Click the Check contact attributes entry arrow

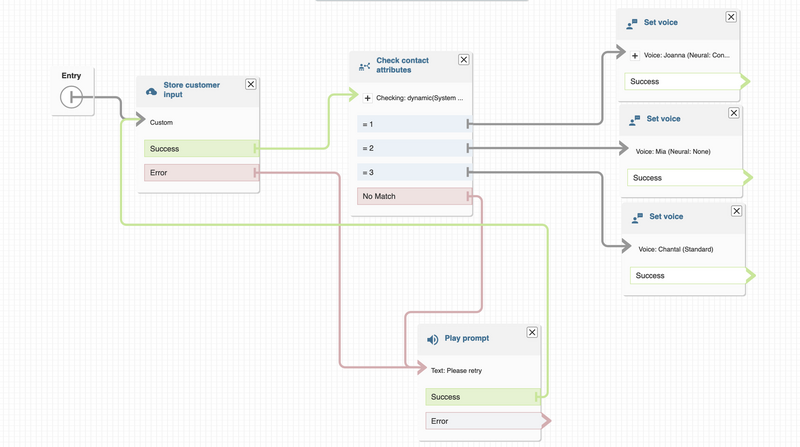pyautogui.click(x=354, y=94)
